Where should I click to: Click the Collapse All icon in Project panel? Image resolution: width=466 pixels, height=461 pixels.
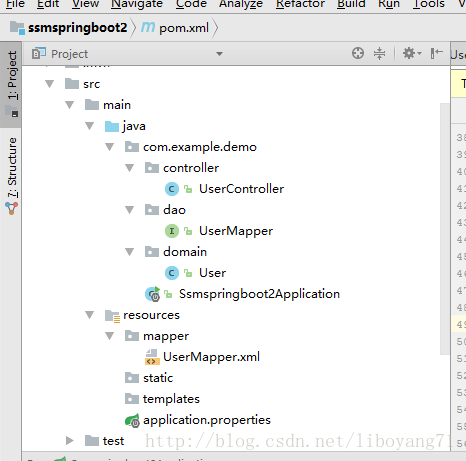coord(379,53)
